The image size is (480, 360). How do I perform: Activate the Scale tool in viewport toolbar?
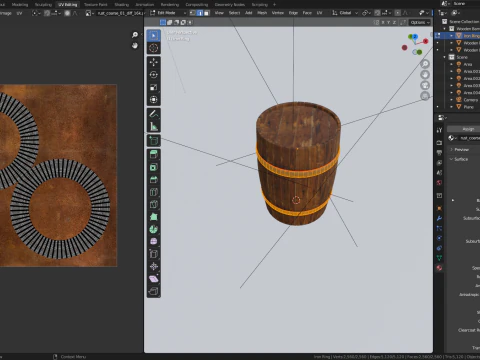tap(153, 87)
